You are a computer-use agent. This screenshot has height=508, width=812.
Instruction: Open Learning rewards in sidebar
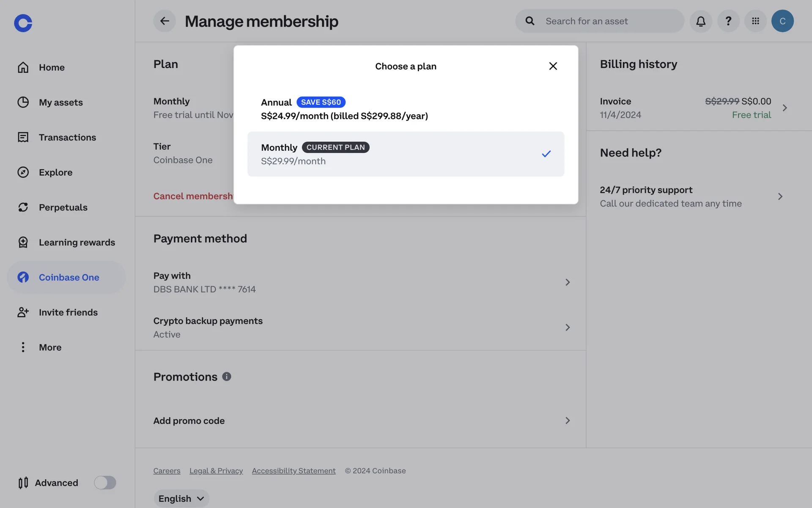coord(77,243)
